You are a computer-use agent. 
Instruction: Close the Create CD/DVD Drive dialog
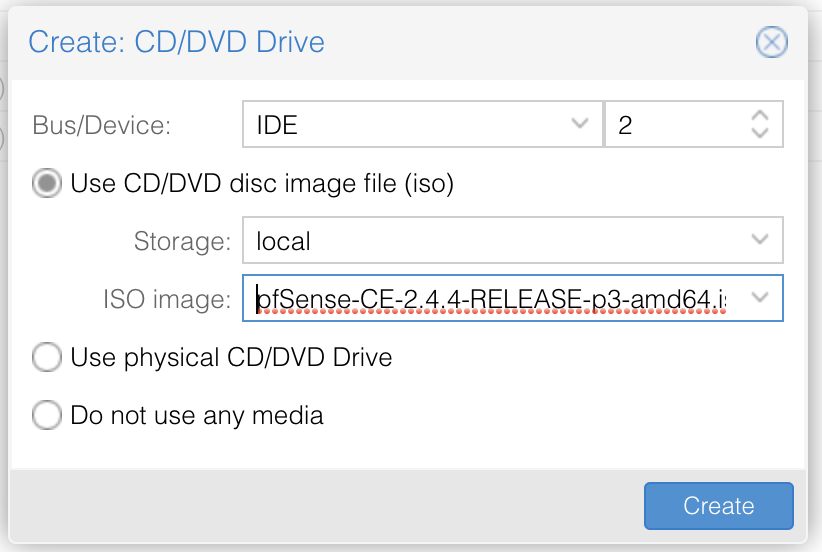[771, 42]
